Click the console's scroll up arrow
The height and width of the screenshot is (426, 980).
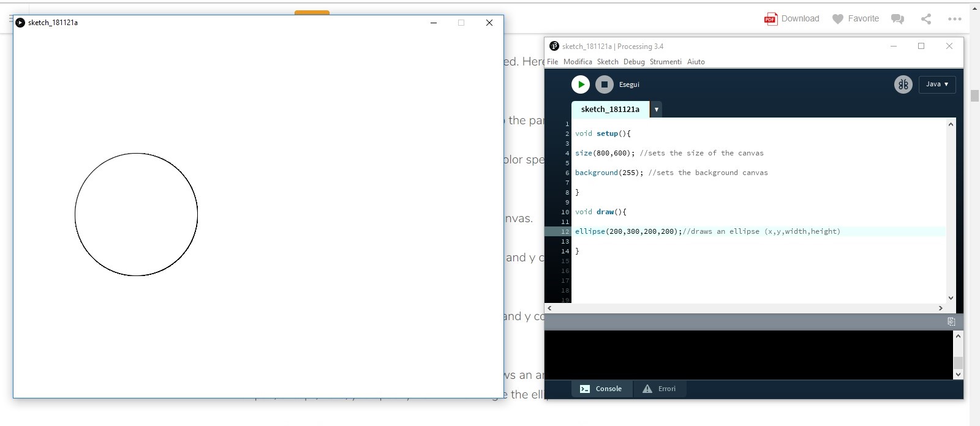point(959,336)
